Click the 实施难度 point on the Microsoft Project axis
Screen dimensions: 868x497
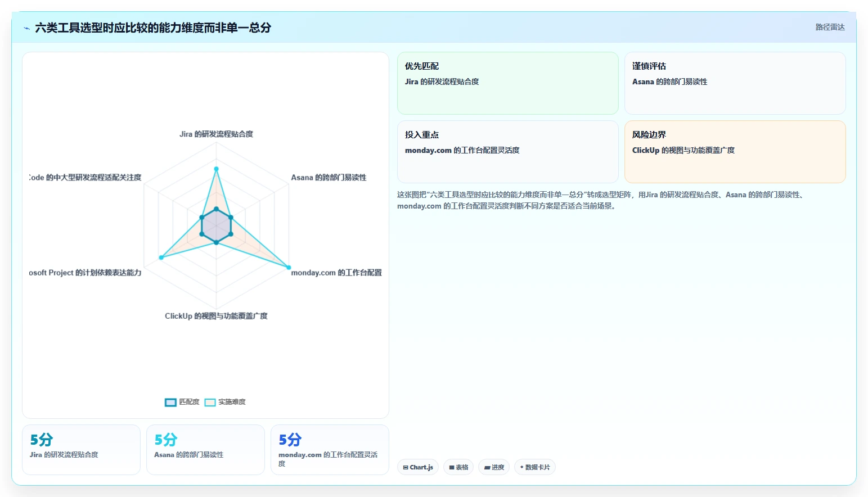point(161,257)
